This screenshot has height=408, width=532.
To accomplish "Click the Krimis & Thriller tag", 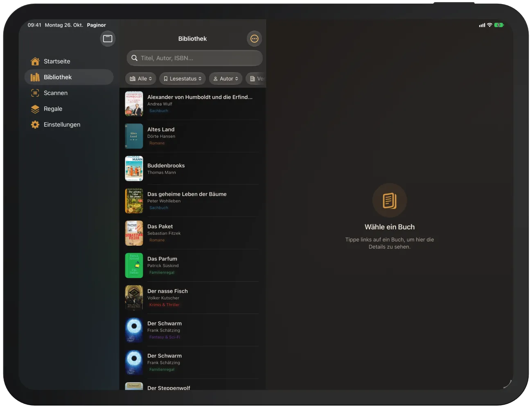I will pos(164,305).
